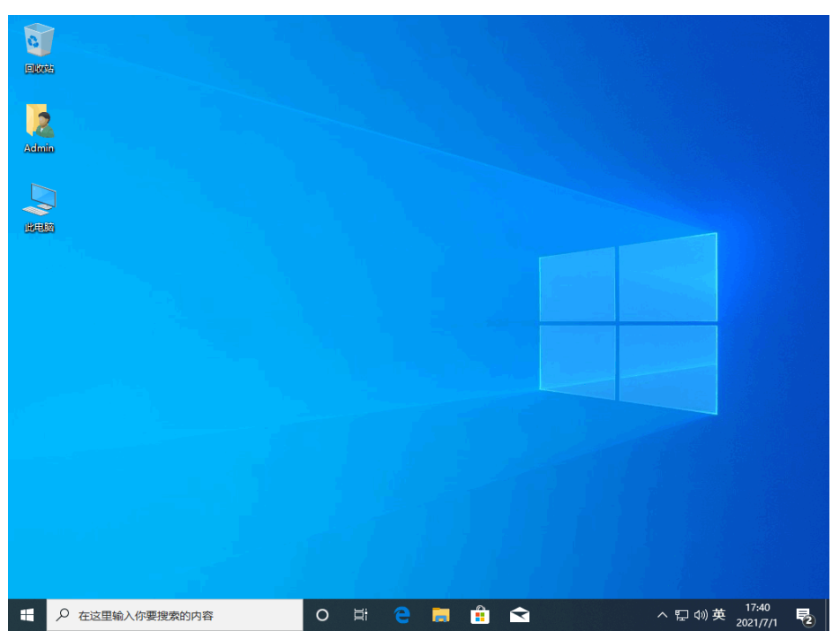This screenshot has width=840, height=631.
Task: Open the Mail app from taskbar
Action: click(x=520, y=615)
